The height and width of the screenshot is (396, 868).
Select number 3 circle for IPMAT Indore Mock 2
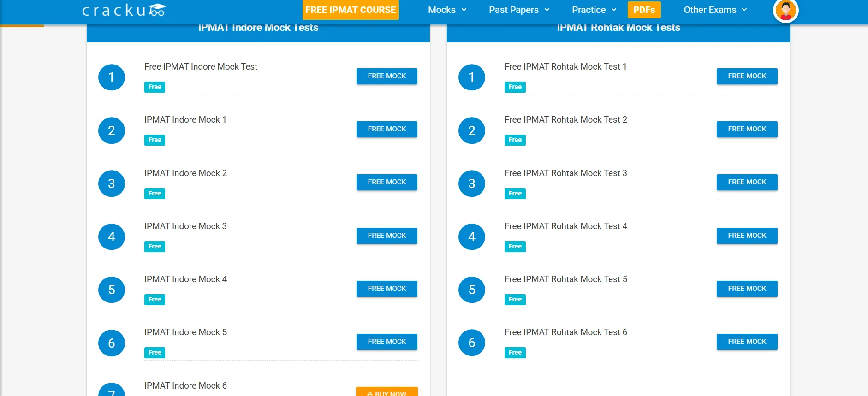click(112, 183)
